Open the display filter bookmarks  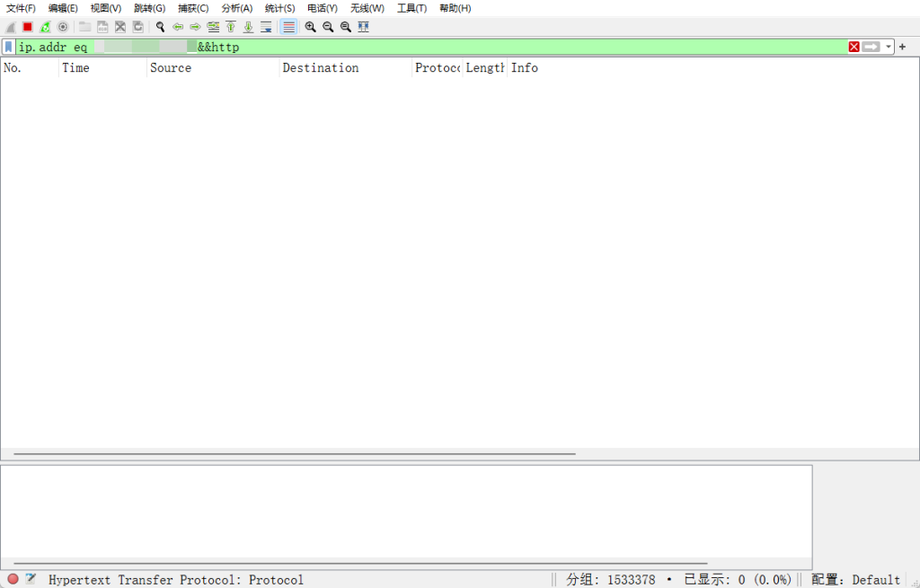coord(9,47)
